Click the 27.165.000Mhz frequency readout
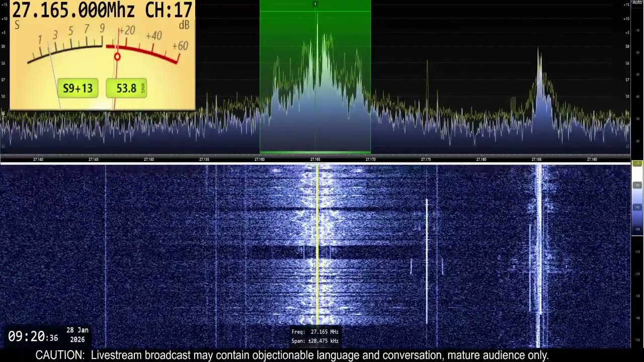Image resolution: width=644 pixels, height=362 pixels. [x=74, y=10]
